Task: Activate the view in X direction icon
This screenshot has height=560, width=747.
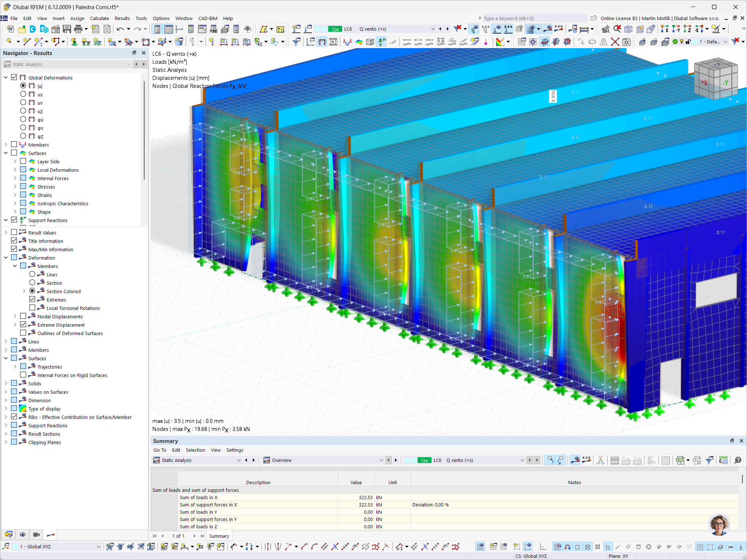Action: [x=665, y=29]
